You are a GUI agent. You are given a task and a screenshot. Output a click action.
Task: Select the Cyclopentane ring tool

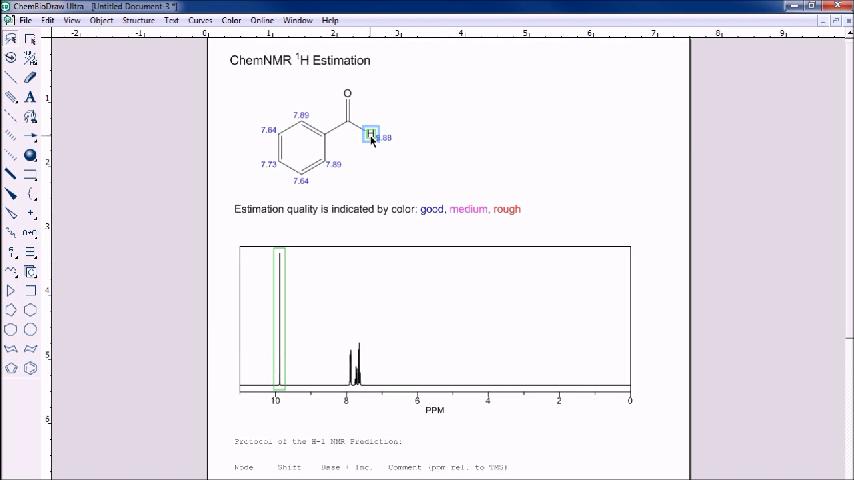pos(11,310)
